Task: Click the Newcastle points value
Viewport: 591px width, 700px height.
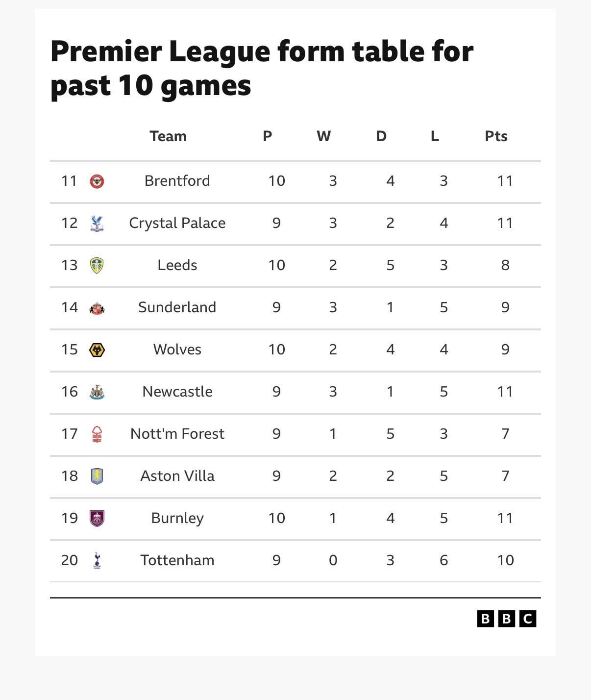Action: click(x=505, y=392)
